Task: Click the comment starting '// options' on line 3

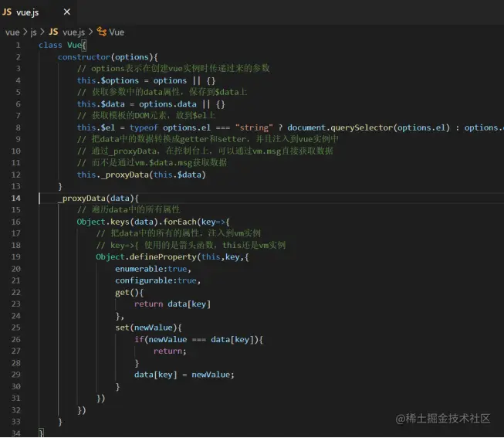Action: coord(173,69)
